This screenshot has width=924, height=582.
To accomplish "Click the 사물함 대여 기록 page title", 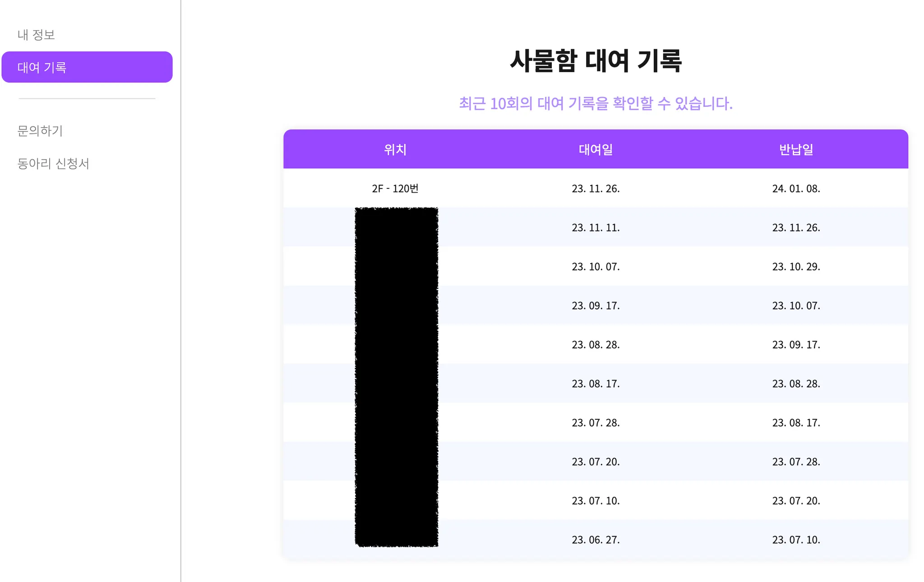I will pos(596,61).
